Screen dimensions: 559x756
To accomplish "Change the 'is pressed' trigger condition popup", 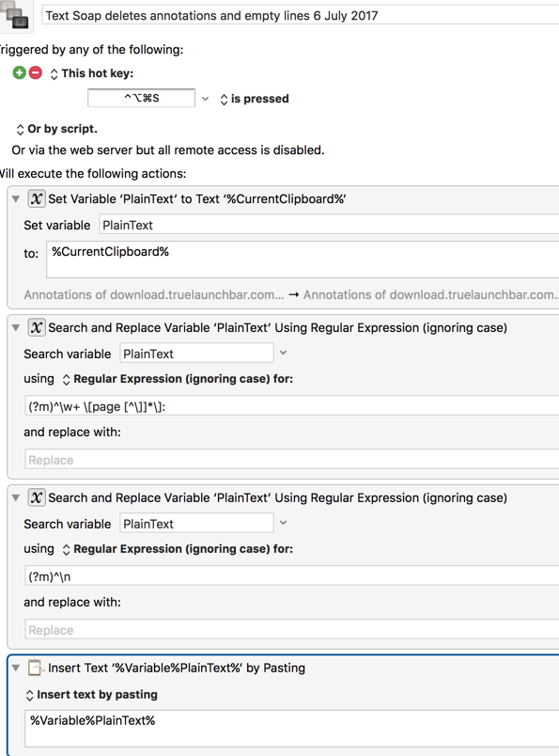I will click(254, 99).
